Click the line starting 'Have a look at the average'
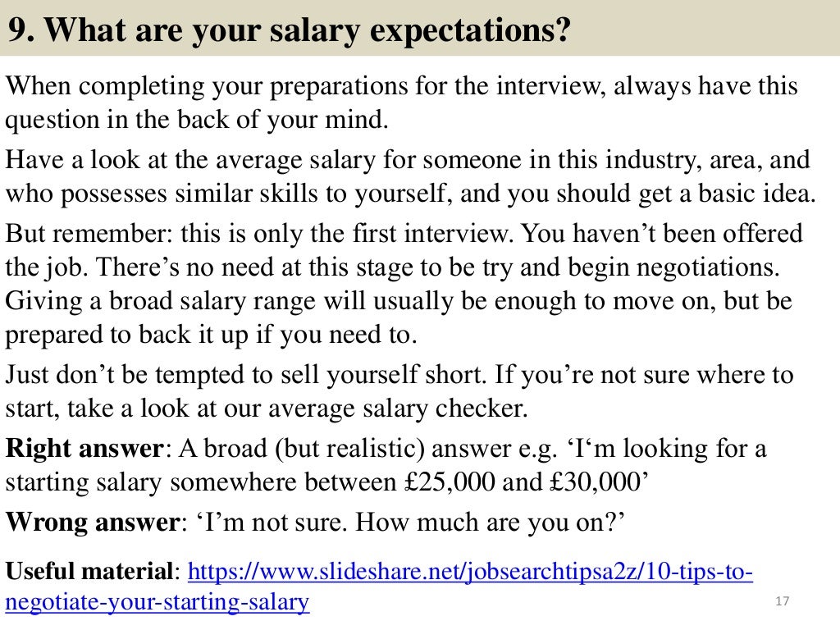Viewport: 840px width, 630px height. (408, 160)
